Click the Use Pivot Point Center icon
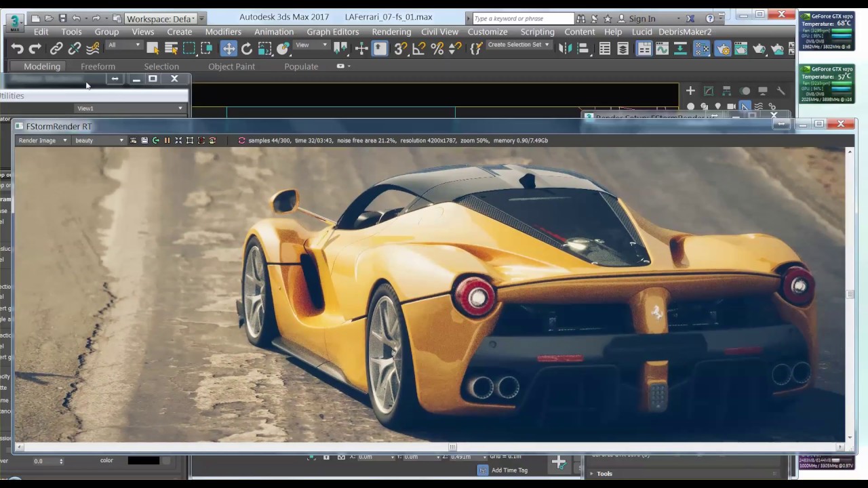 340,48
